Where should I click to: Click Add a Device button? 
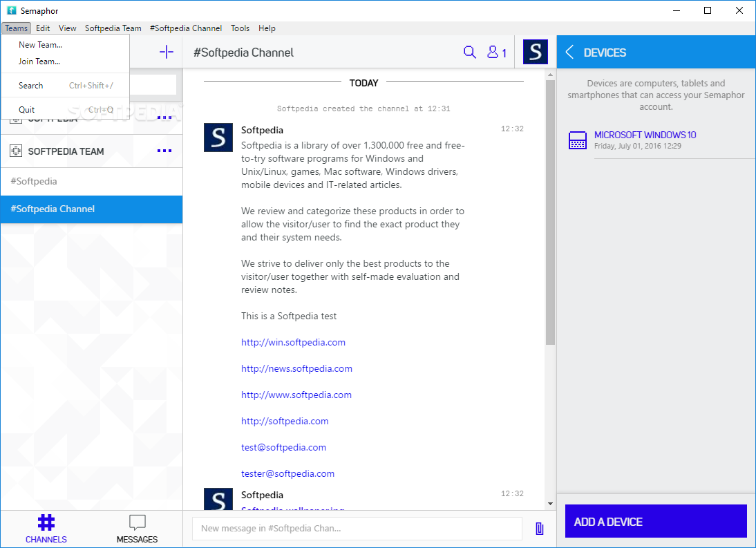coord(656,522)
